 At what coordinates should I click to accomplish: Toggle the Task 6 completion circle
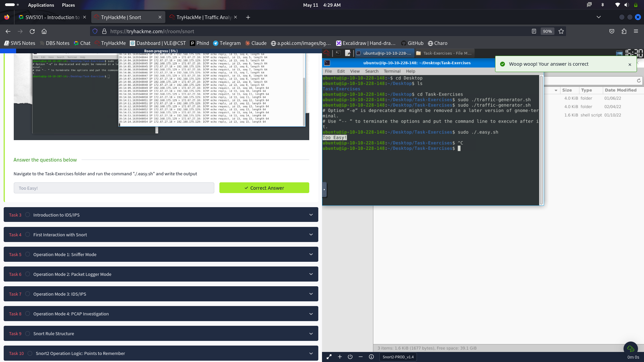(x=28, y=274)
